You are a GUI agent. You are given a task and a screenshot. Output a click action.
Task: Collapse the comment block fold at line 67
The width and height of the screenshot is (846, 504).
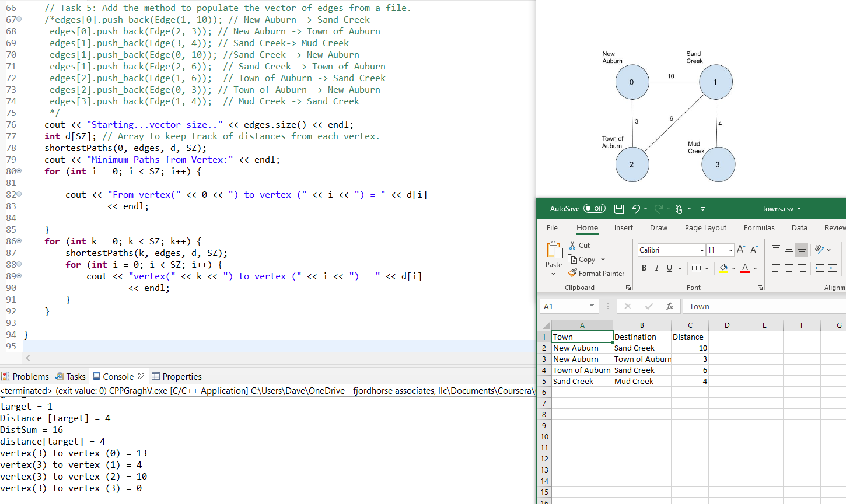[19, 20]
